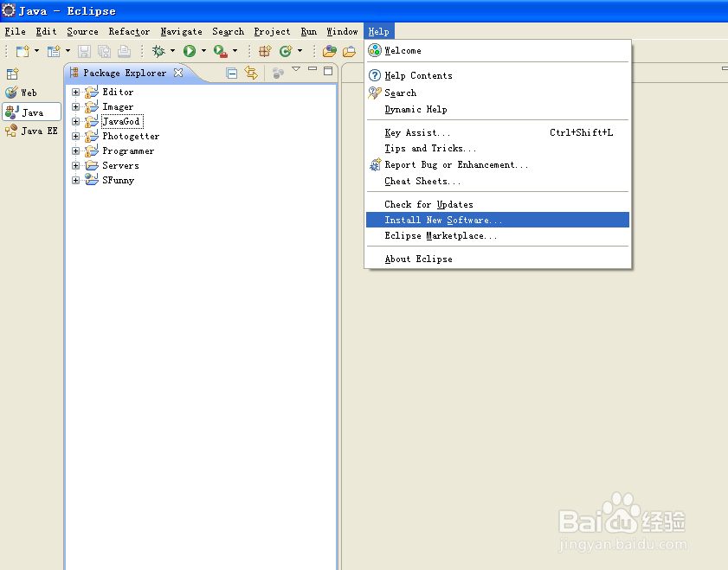728x570 pixels.
Task: Click the Open Perspective icon
Action: [x=12, y=74]
